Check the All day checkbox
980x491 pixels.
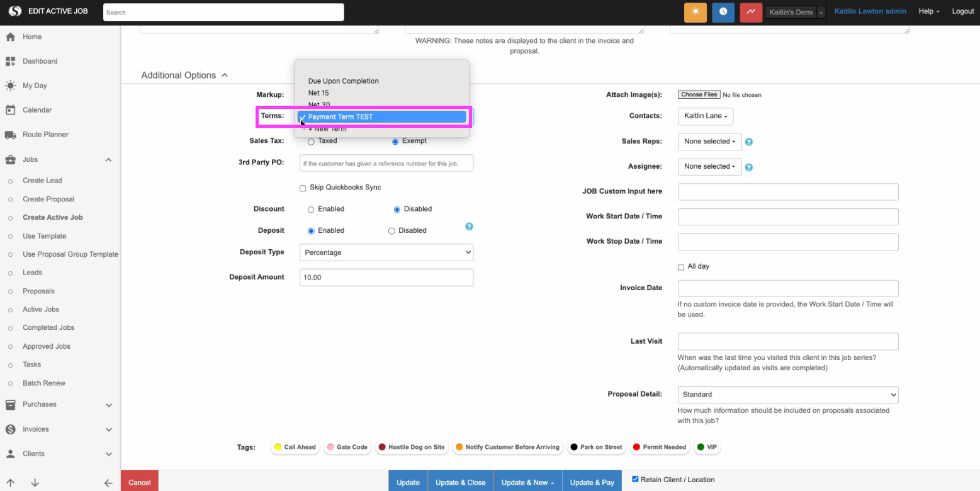click(x=680, y=266)
